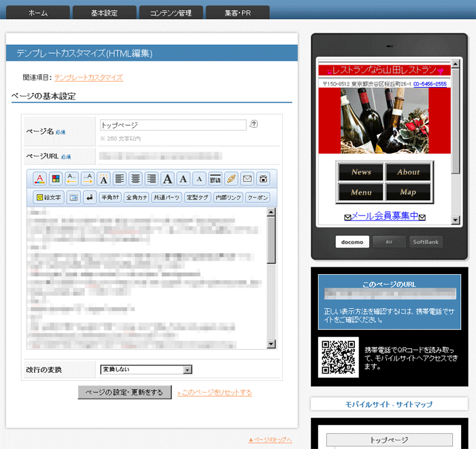Open the 基本設定 tab

[x=105, y=12]
